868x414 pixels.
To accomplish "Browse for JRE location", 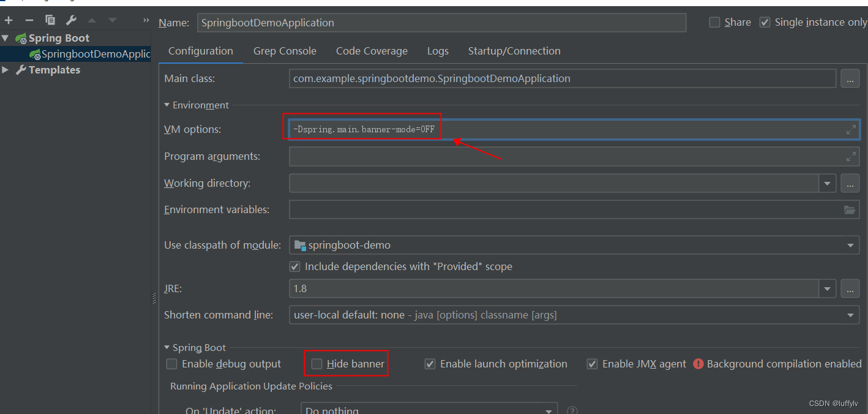I will 850,288.
